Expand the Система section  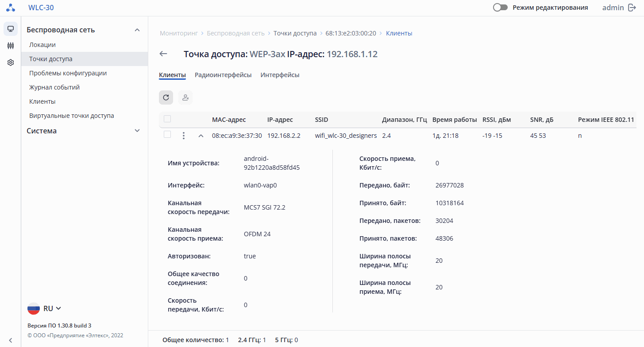point(137,131)
